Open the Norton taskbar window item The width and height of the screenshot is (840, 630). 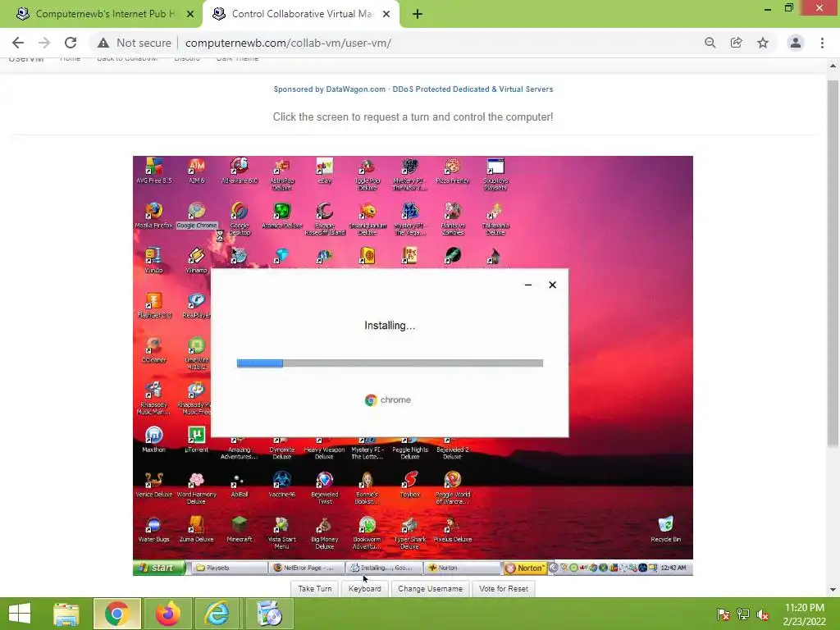[461, 568]
